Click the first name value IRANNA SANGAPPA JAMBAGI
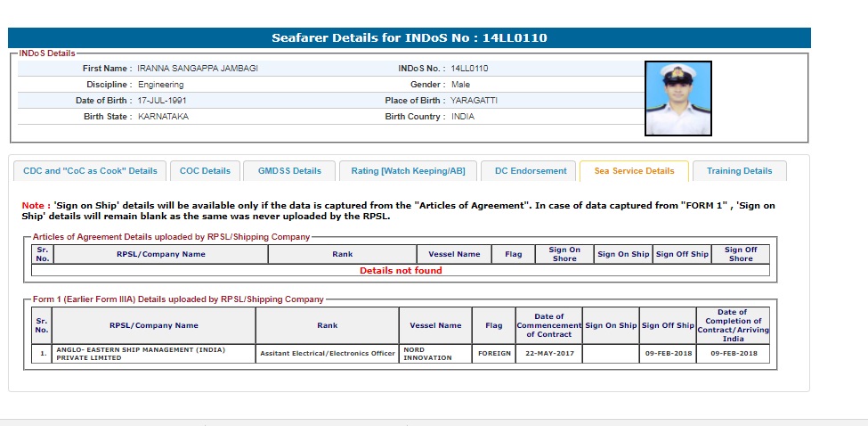The width and height of the screenshot is (868, 426). click(x=197, y=69)
